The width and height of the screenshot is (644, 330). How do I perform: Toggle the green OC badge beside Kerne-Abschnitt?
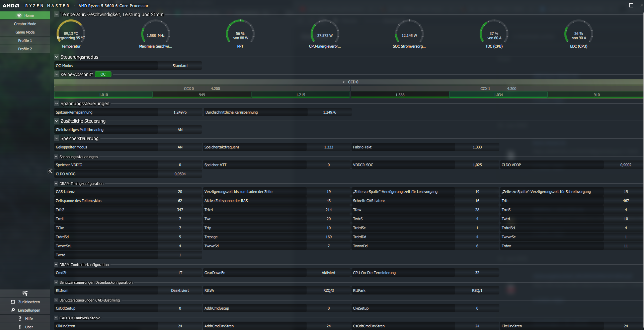coord(103,74)
